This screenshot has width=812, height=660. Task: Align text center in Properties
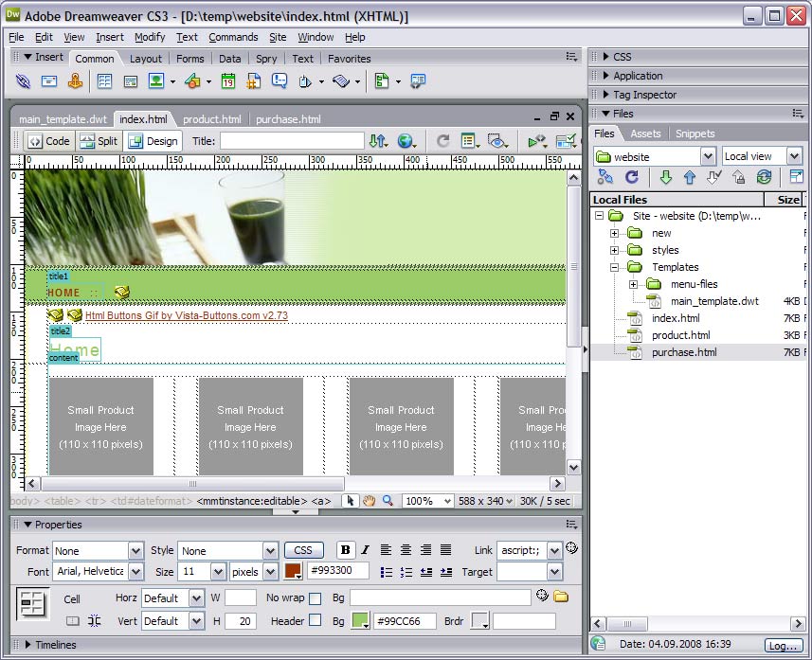point(406,550)
